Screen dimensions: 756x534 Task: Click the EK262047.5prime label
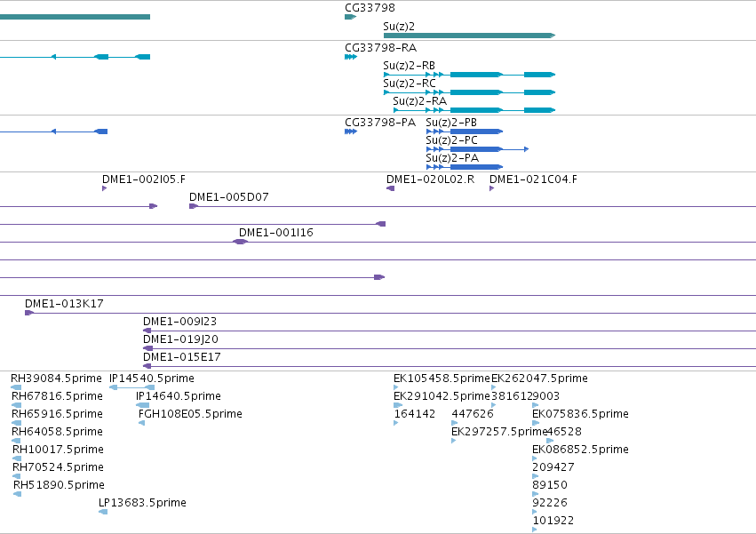click(x=539, y=379)
